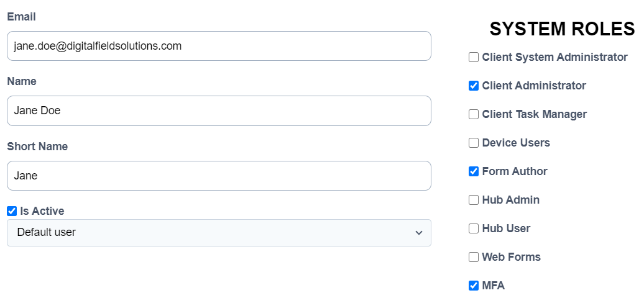The image size is (644, 298).
Task: Tick the Client Task Manager checkbox
Action: (474, 114)
